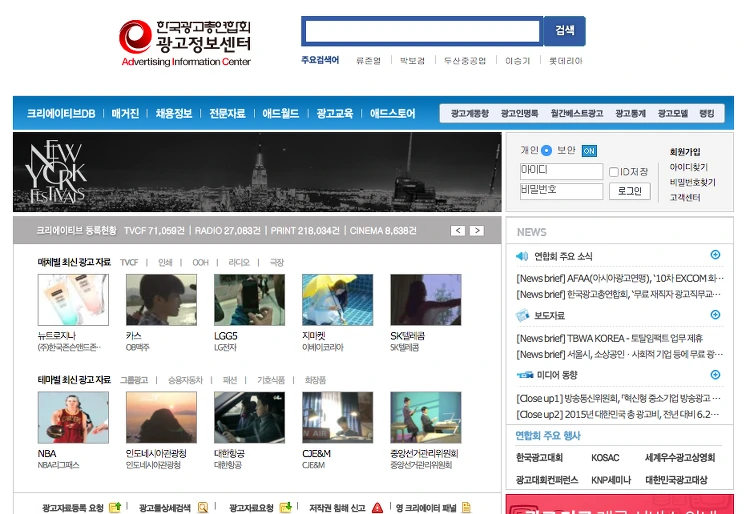Open 광고통계 in the sub menu
750x514 pixels.
point(630,114)
